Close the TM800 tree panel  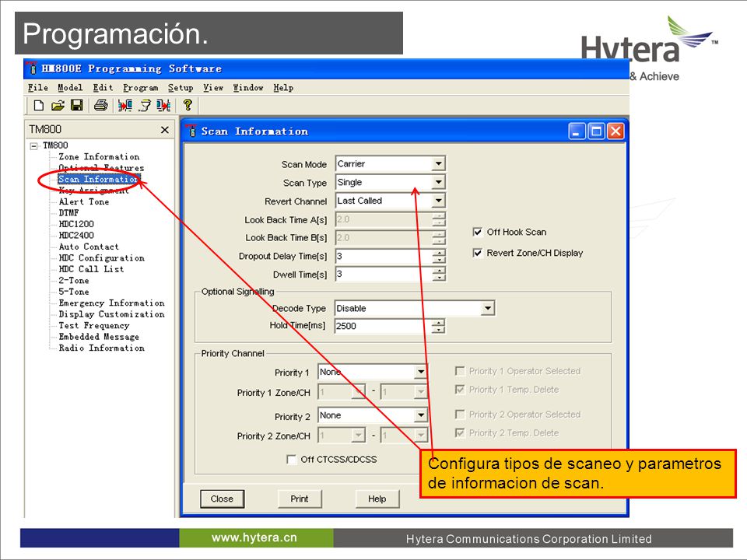click(x=165, y=130)
